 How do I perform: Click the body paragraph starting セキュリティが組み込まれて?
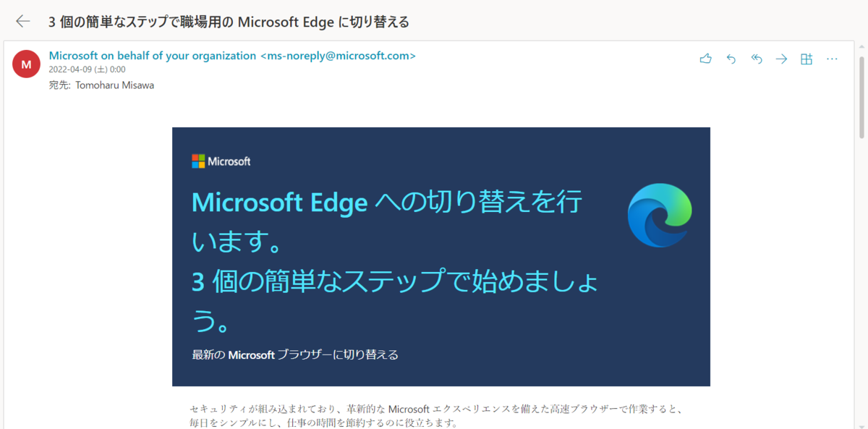click(x=436, y=416)
